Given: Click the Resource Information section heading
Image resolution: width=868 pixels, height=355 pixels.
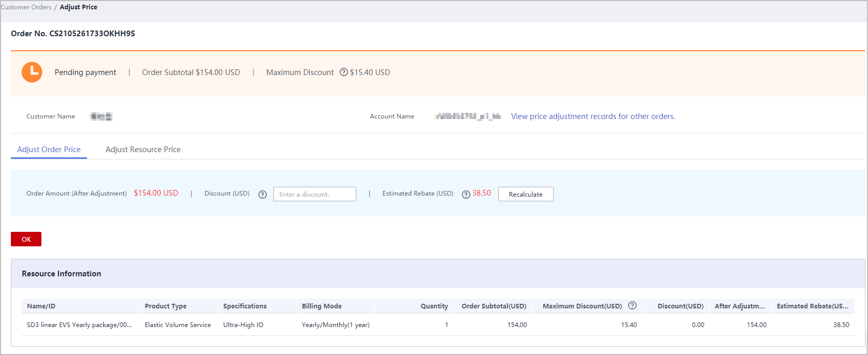Looking at the screenshot, I should click(61, 274).
